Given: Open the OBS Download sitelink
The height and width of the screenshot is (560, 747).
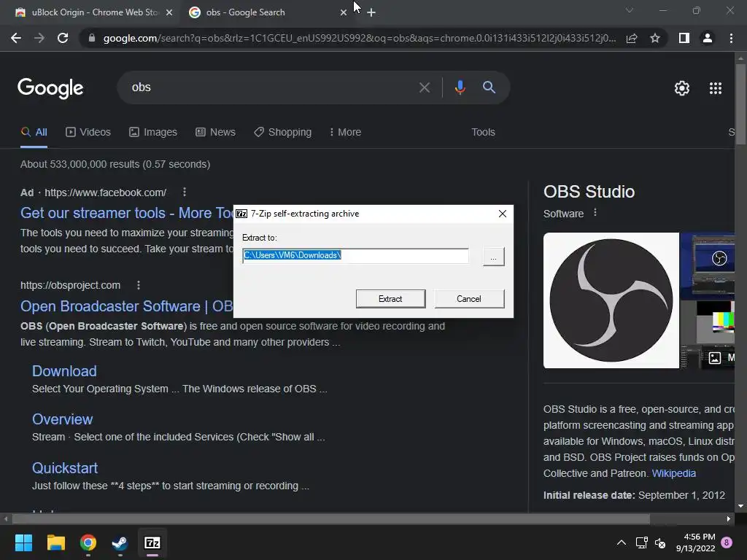Looking at the screenshot, I should tap(64, 371).
